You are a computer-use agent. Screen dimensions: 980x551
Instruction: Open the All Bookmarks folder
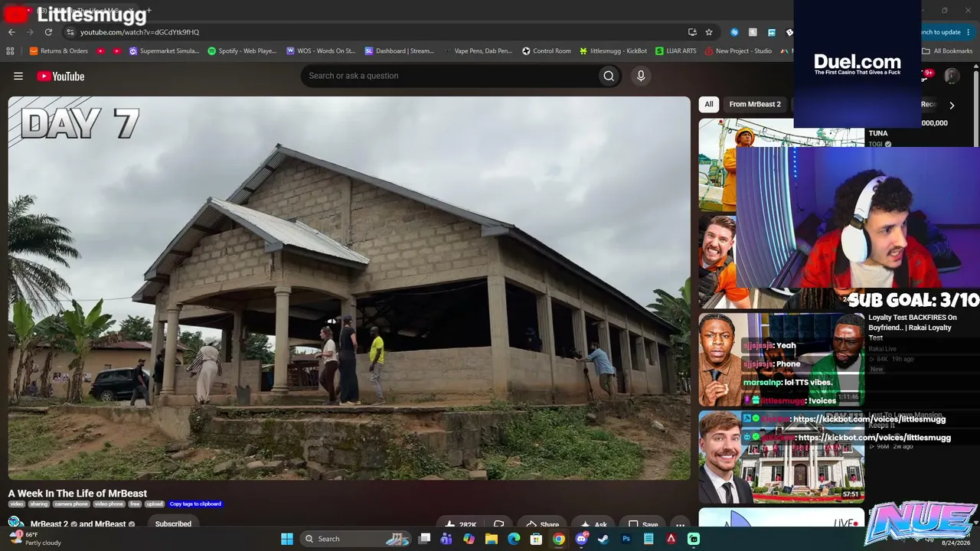[x=947, y=51]
